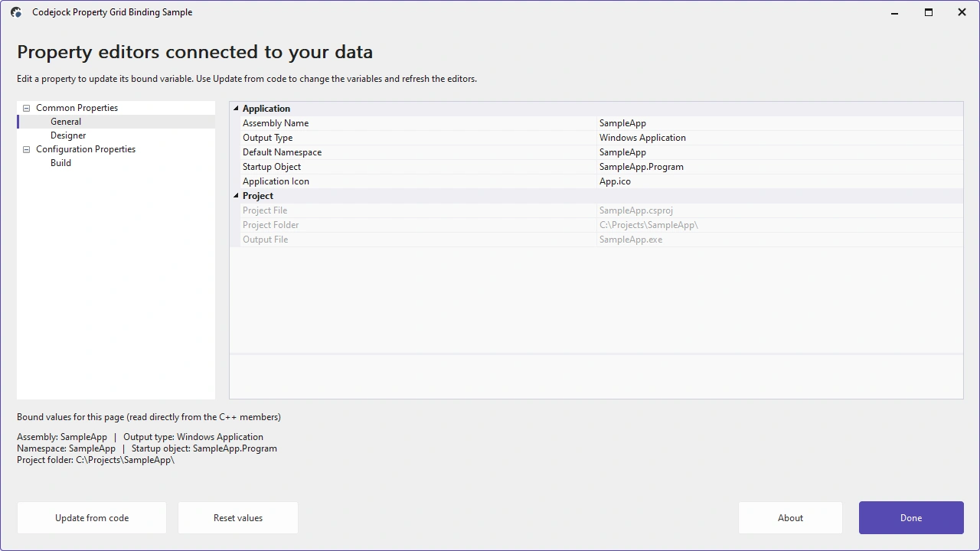Click the Reset values button
This screenshot has height=551, width=980.
click(238, 518)
